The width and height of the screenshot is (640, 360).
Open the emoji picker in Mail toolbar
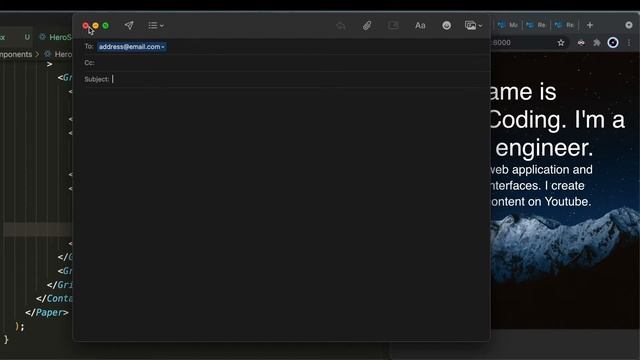click(447, 26)
